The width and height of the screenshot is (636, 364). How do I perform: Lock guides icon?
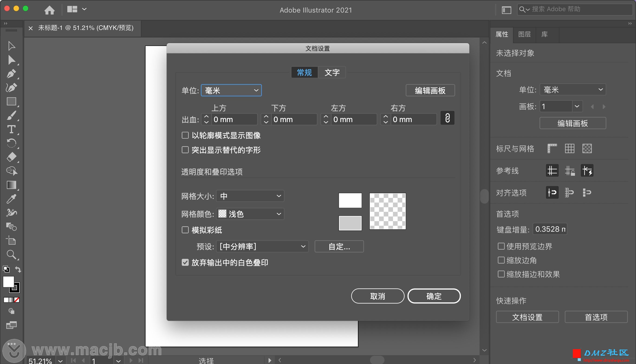tap(570, 170)
